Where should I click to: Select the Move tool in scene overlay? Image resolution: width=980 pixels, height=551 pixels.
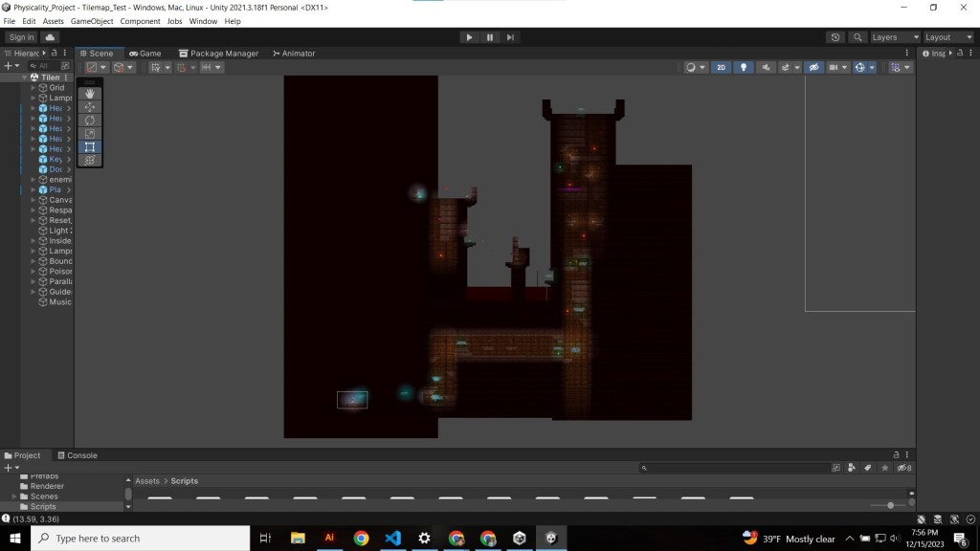(90, 107)
